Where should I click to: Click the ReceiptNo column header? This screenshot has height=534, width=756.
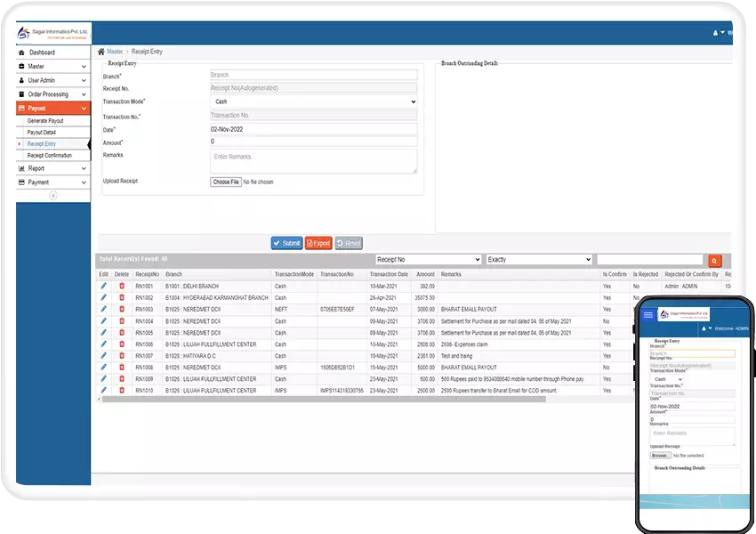coord(147,274)
